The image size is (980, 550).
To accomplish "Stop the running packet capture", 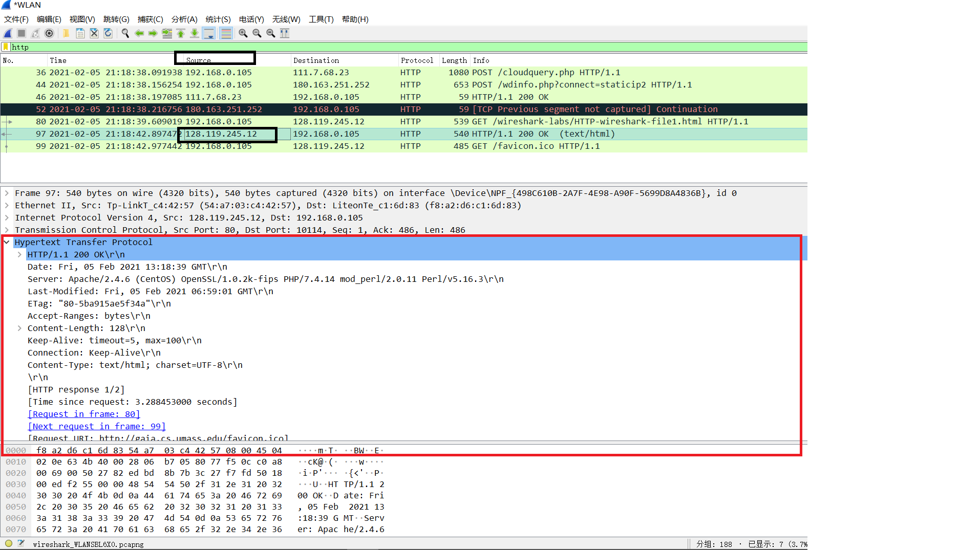I will pos(22,33).
